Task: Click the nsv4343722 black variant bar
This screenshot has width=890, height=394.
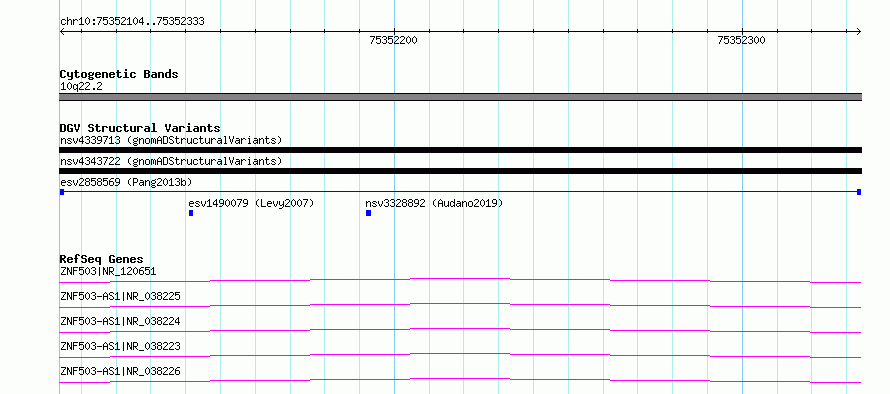Action: point(460,171)
